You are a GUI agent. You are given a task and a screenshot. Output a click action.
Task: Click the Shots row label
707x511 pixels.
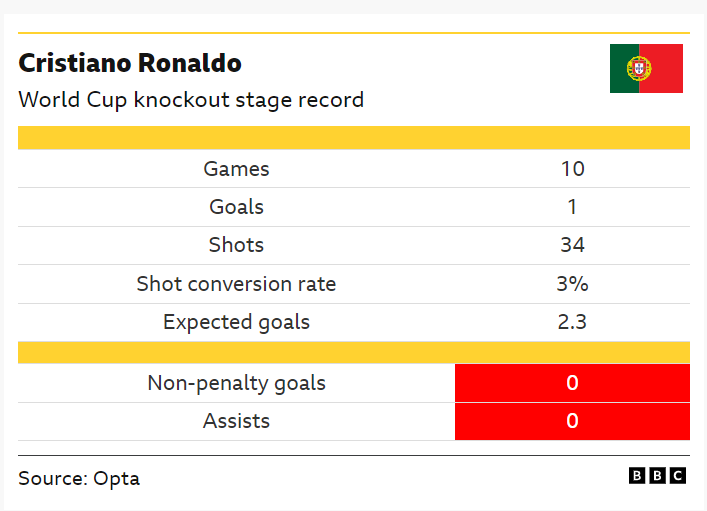[x=236, y=245]
